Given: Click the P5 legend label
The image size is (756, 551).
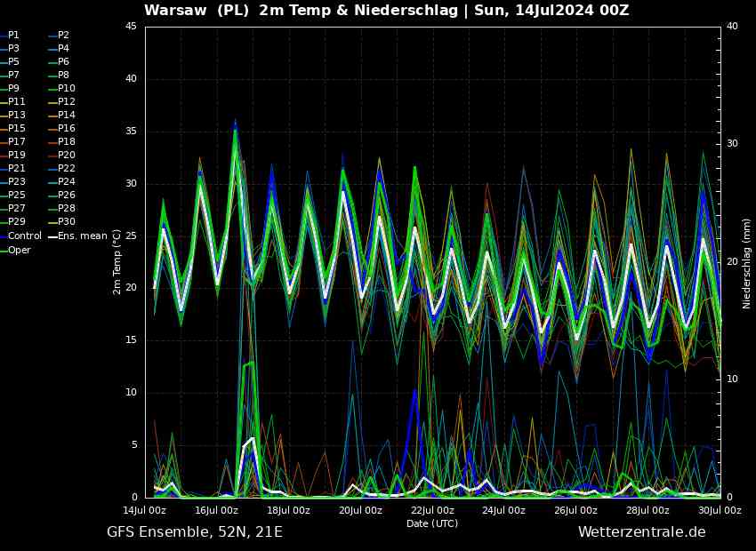Looking at the screenshot, I should 13,61.
